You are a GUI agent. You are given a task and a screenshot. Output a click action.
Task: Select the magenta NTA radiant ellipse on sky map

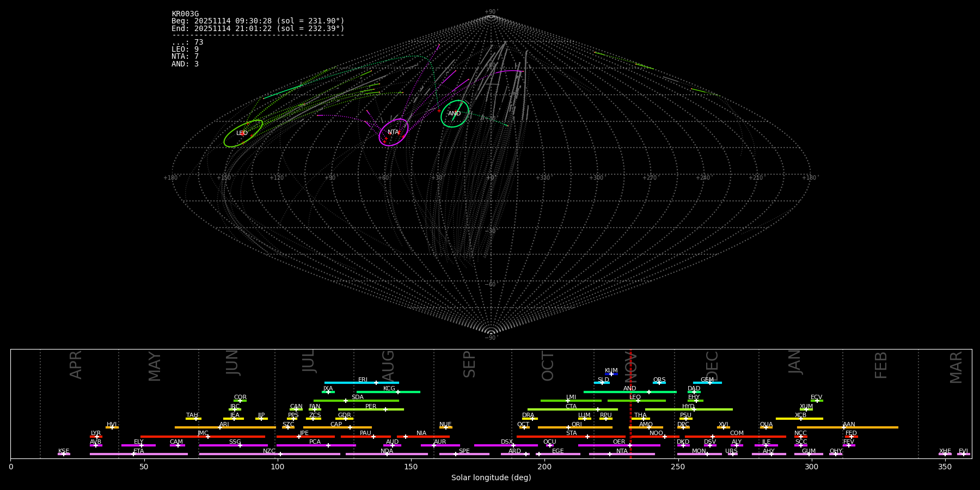point(394,132)
